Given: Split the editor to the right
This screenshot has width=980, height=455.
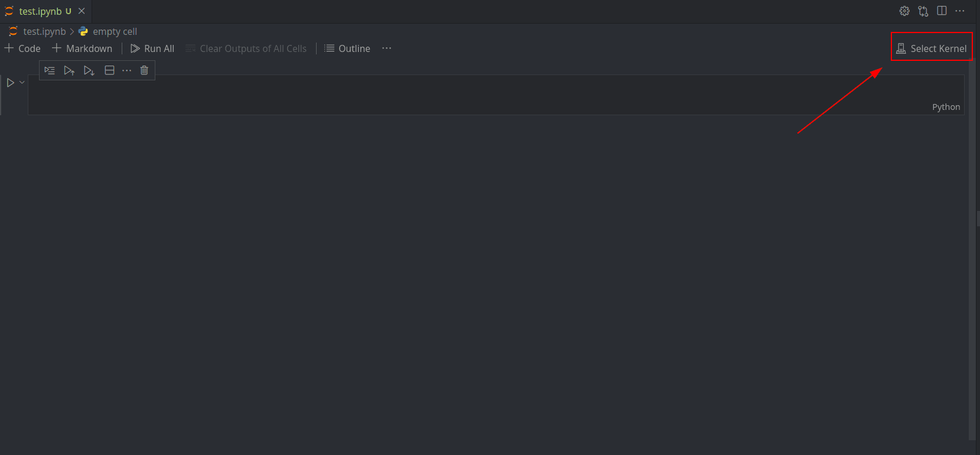Looking at the screenshot, I should point(942,11).
